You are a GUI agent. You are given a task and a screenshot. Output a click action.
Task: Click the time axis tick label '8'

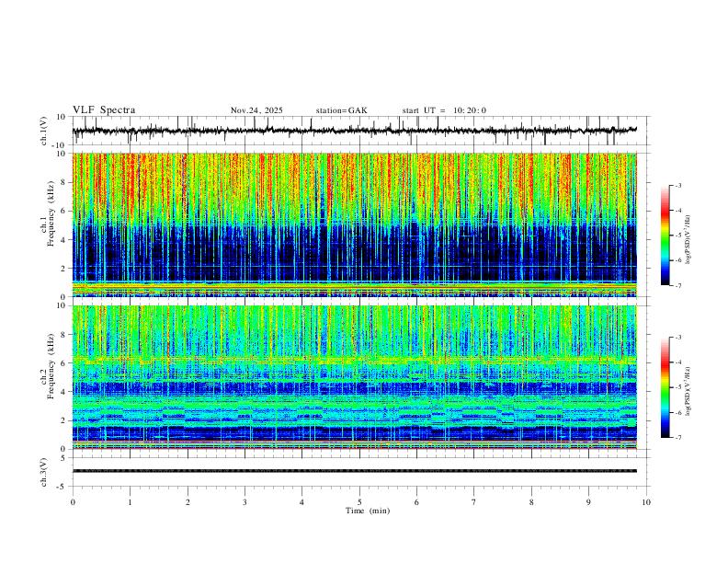point(531,502)
